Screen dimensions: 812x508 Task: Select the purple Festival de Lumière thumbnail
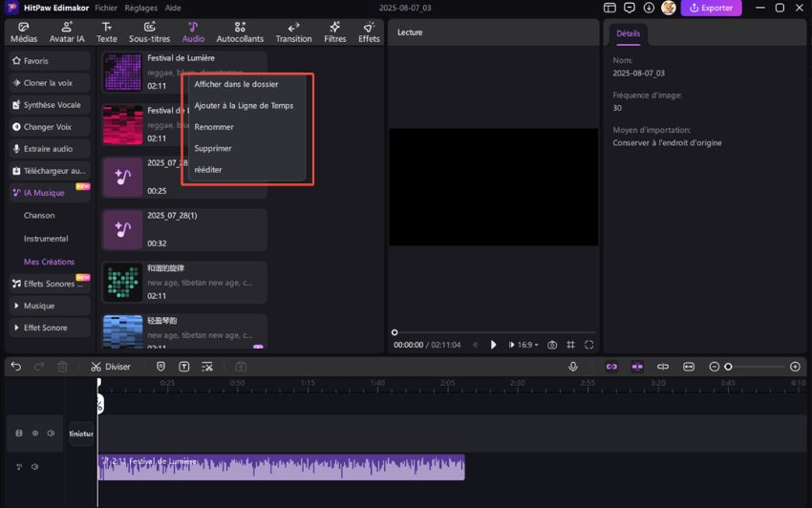pyautogui.click(x=122, y=72)
